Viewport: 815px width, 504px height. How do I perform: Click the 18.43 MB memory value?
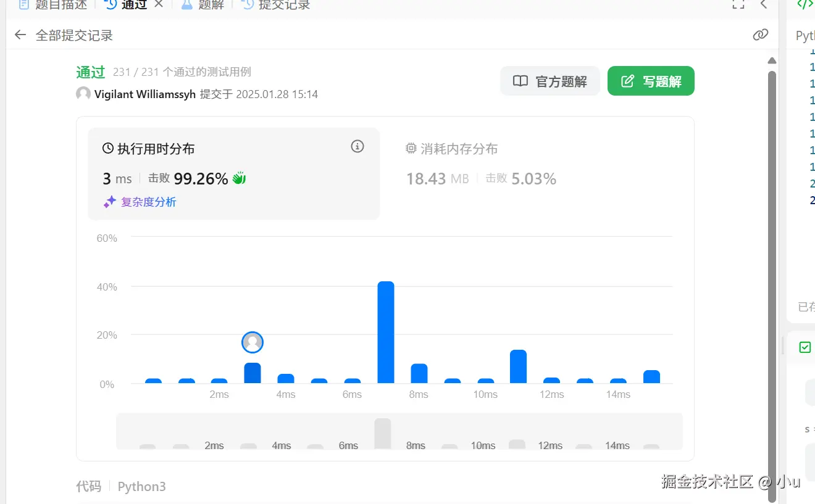coord(438,179)
